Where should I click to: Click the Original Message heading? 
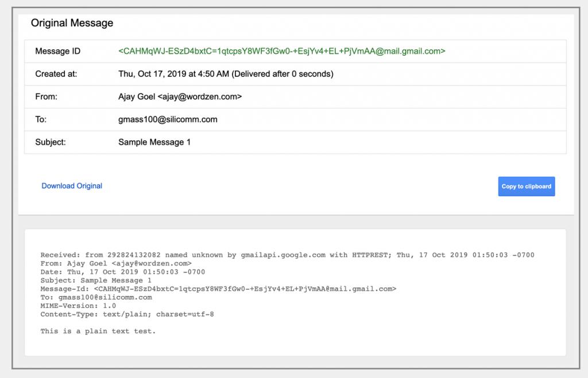tap(72, 23)
